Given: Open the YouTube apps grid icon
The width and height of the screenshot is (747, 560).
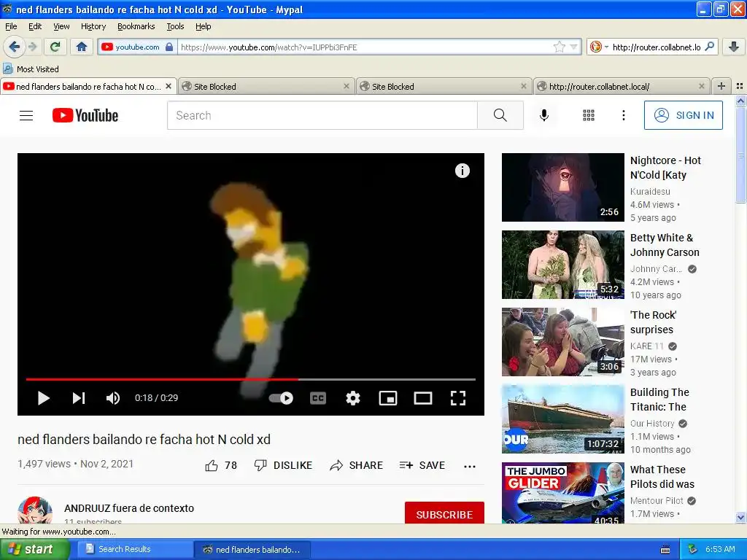Looking at the screenshot, I should point(589,115).
